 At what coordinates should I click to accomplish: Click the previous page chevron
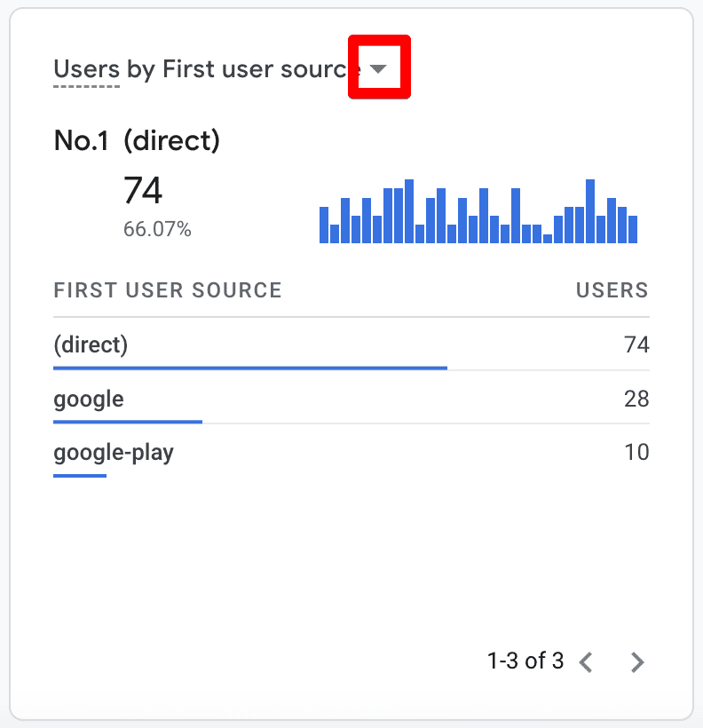[587, 661]
